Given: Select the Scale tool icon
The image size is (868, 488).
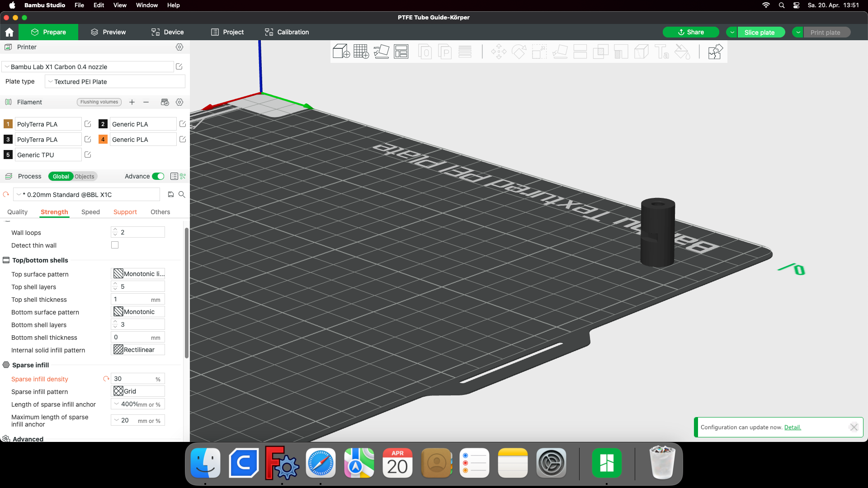Looking at the screenshot, I should point(539,52).
